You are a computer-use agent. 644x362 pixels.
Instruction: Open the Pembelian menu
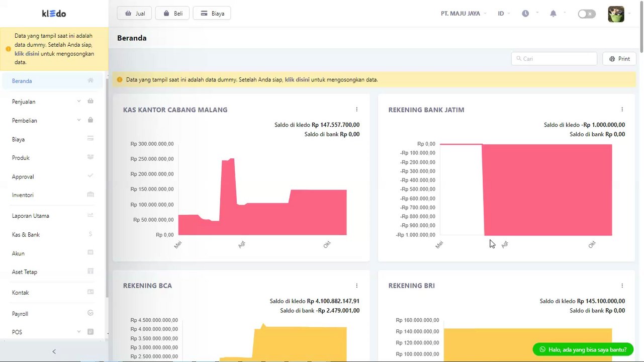tap(53, 121)
